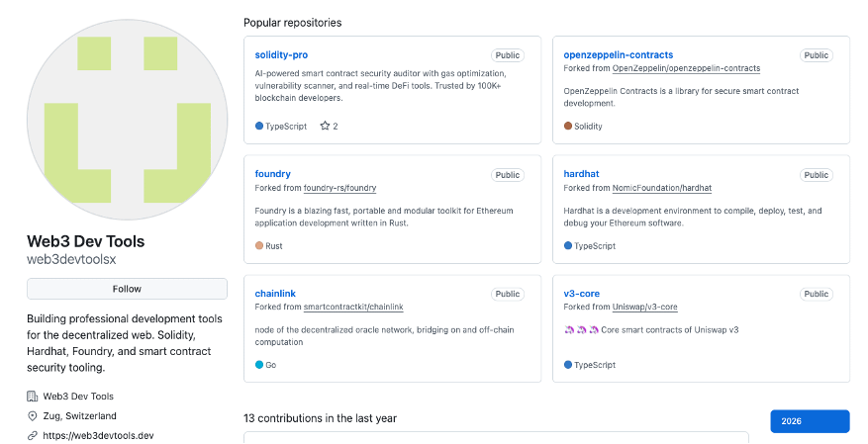Viewport: 868px width, 444px height.
Task: Click the Rust language dot in foundry
Action: 259,245
